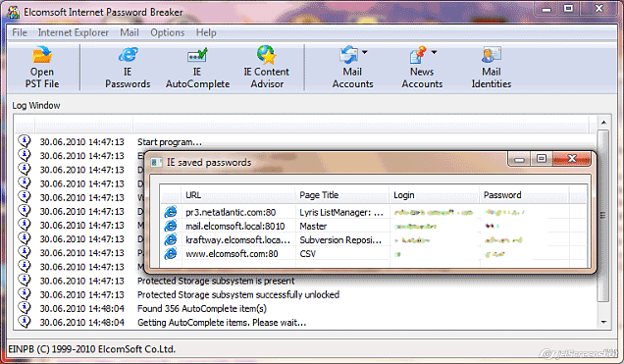Screen dimensions: 624x364
Task: Click the News Accounts icon
Action: [x=418, y=55]
